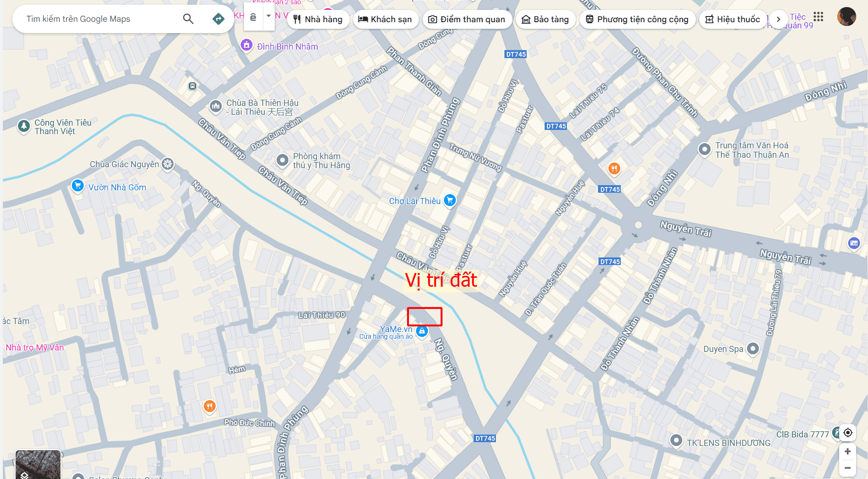Screen dimensions: 868x479
Task: Show more category chips with right chevron
Action: coord(778,19)
